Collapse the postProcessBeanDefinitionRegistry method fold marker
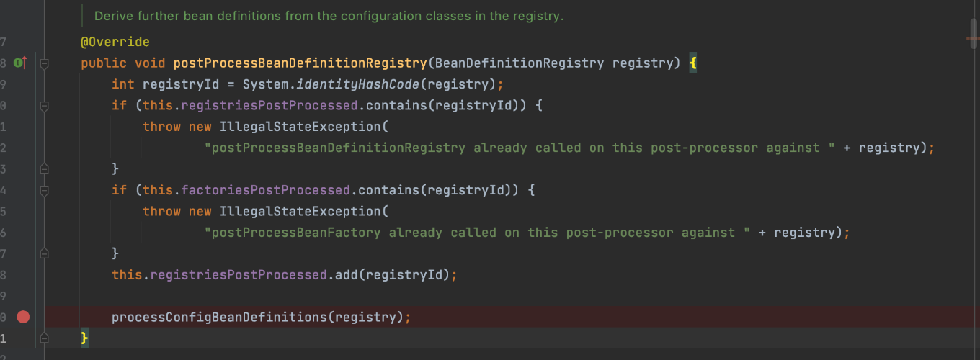This screenshot has height=360, width=980. (x=44, y=63)
